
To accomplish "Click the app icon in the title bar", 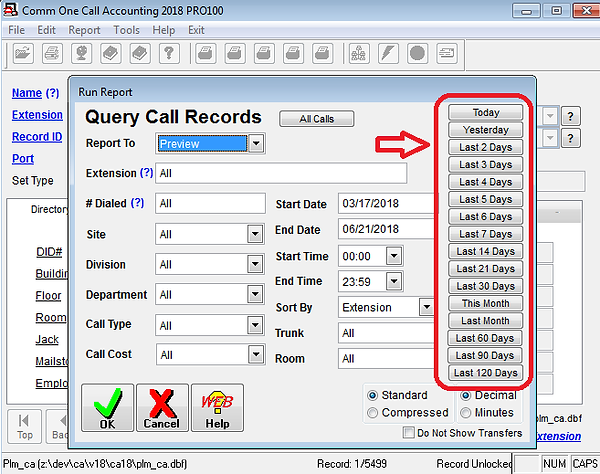I will pos(10,10).
